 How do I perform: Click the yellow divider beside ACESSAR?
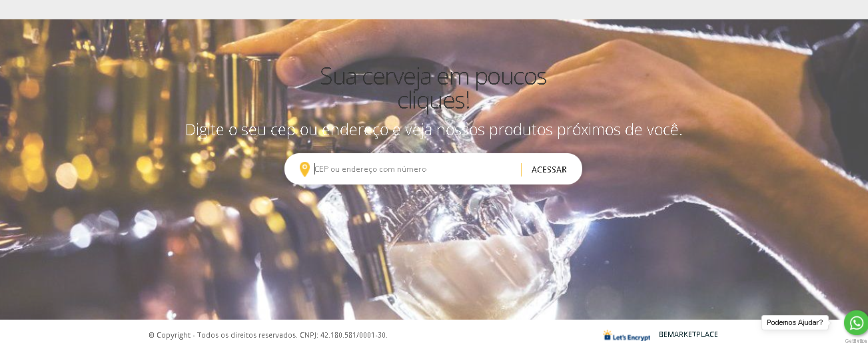(x=521, y=169)
